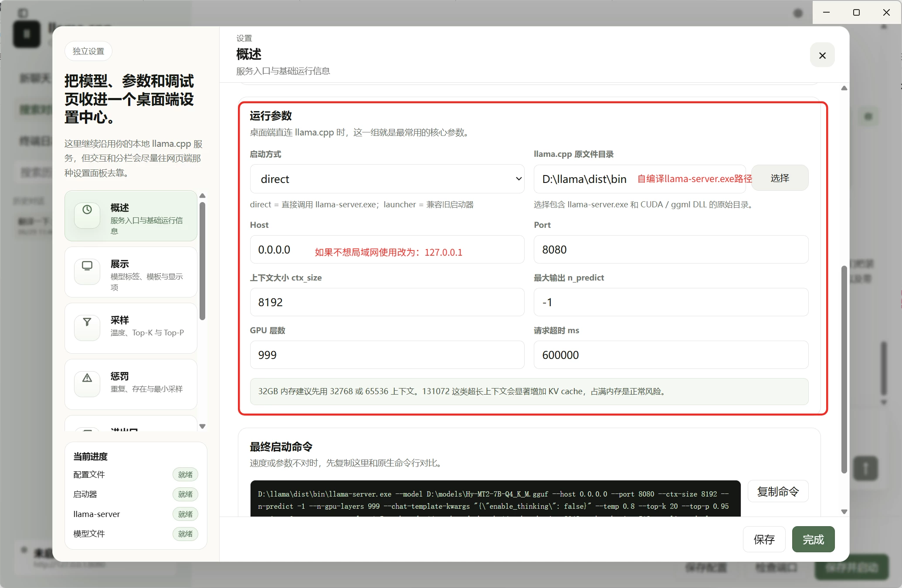Click the Port field showing 8080

click(671, 250)
